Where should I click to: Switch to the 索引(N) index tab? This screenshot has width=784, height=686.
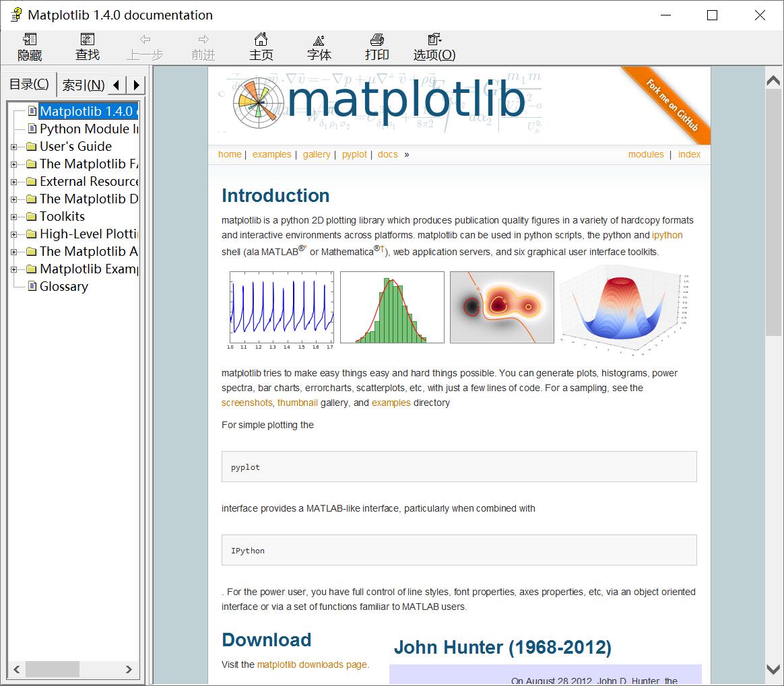pyautogui.click(x=82, y=85)
